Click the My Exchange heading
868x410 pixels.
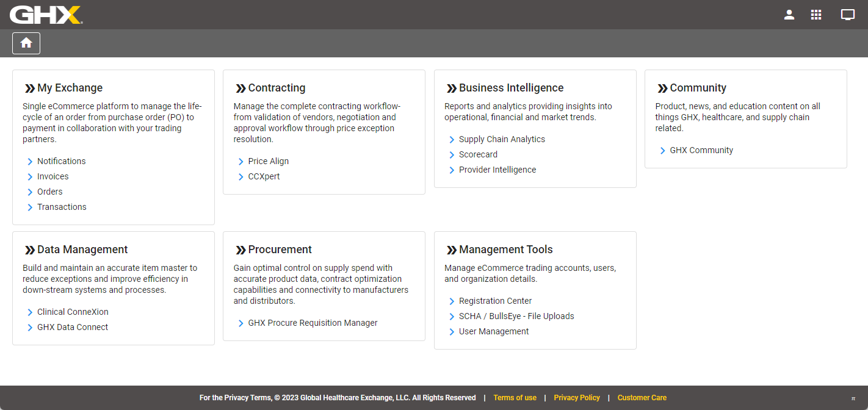pyautogui.click(x=70, y=88)
